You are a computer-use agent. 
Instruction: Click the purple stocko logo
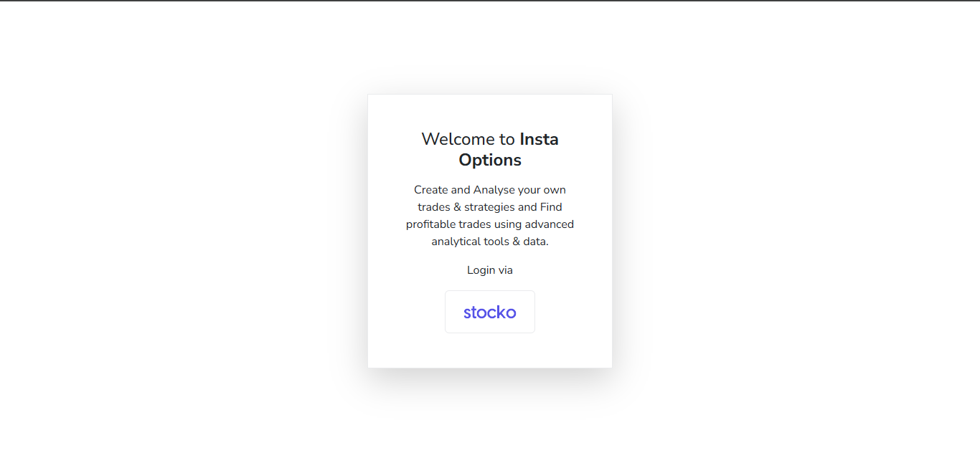pyautogui.click(x=490, y=313)
